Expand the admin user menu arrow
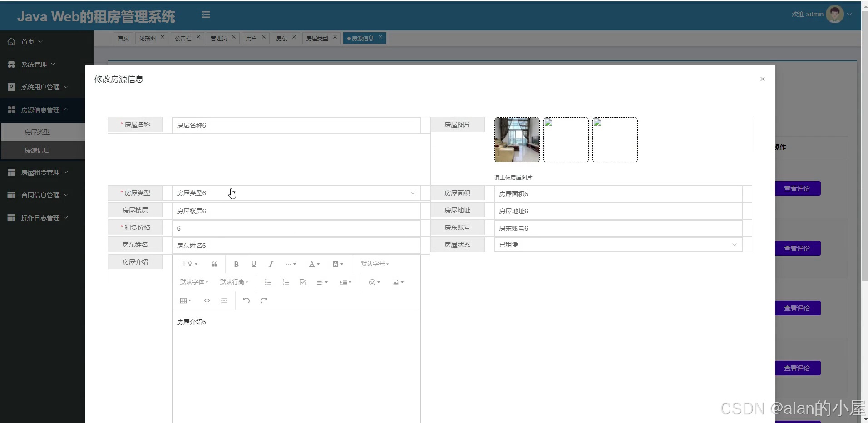This screenshot has height=423, width=868. point(849,14)
